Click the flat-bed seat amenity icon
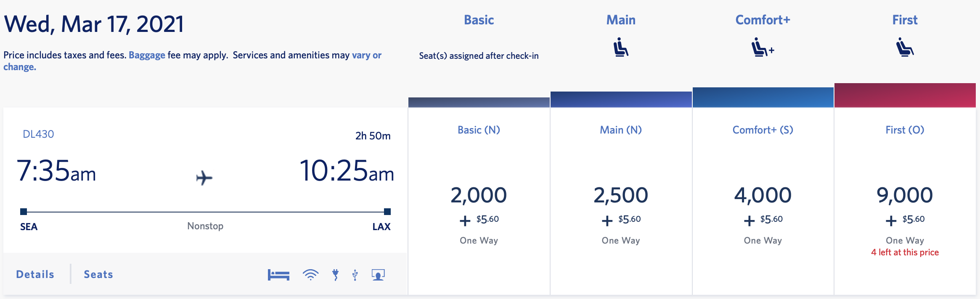 (x=279, y=275)
